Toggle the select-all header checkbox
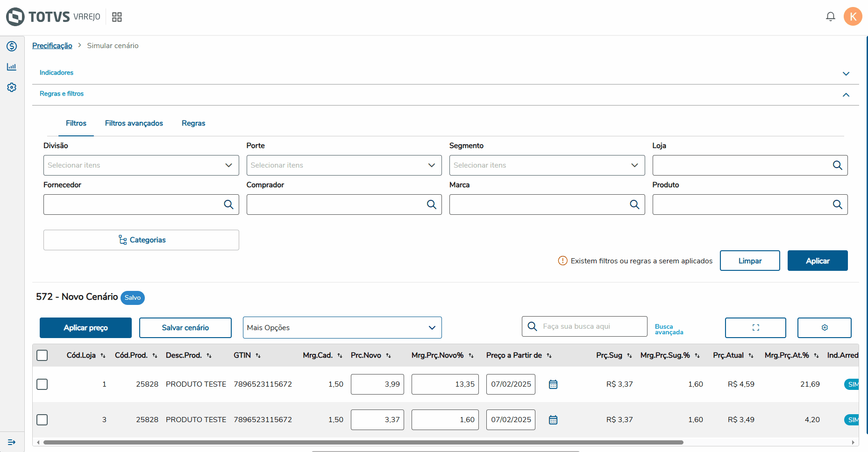This screenshot has width=868, height=452. [42, 355]
